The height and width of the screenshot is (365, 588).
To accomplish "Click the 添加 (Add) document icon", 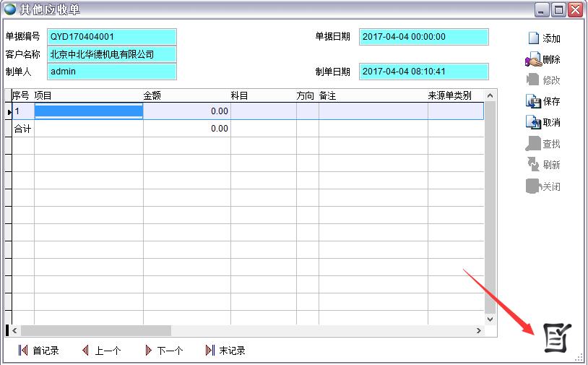I will point(532,38).
